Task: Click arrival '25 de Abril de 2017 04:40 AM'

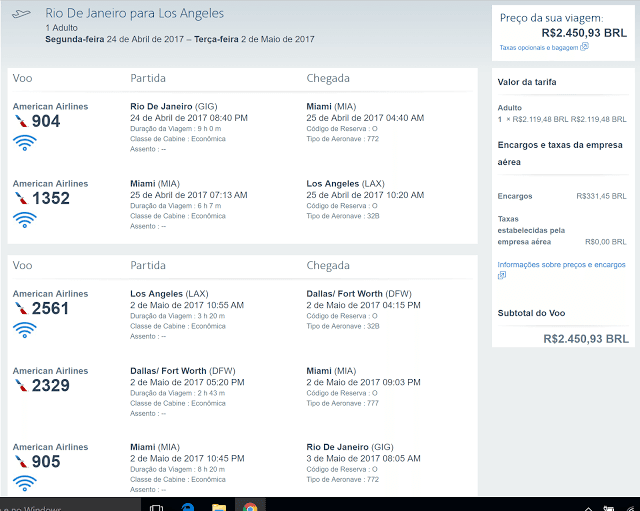Action: tap(365, 118)
